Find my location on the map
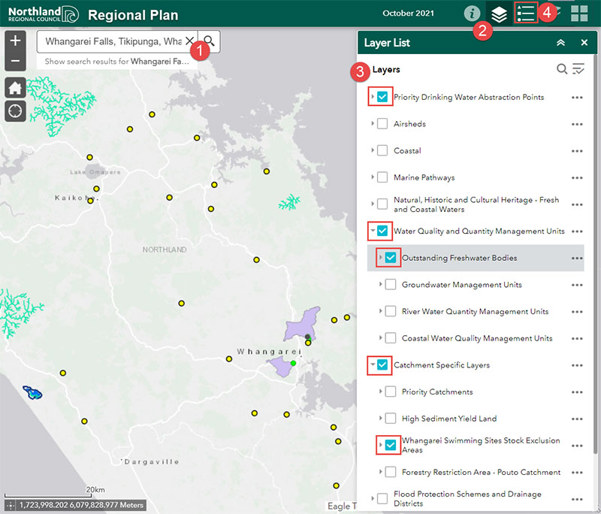This screenshot has height=514, width=601. (15, 111)
